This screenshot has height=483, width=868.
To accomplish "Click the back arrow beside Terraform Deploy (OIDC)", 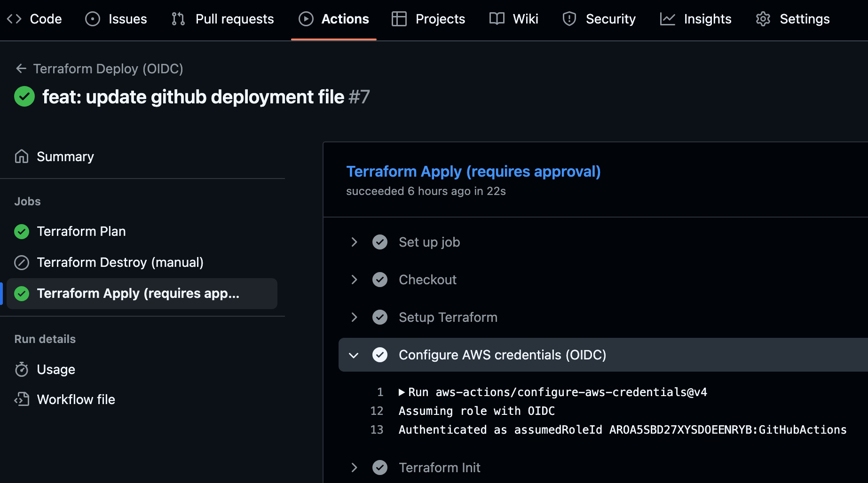I will [21, 69].
